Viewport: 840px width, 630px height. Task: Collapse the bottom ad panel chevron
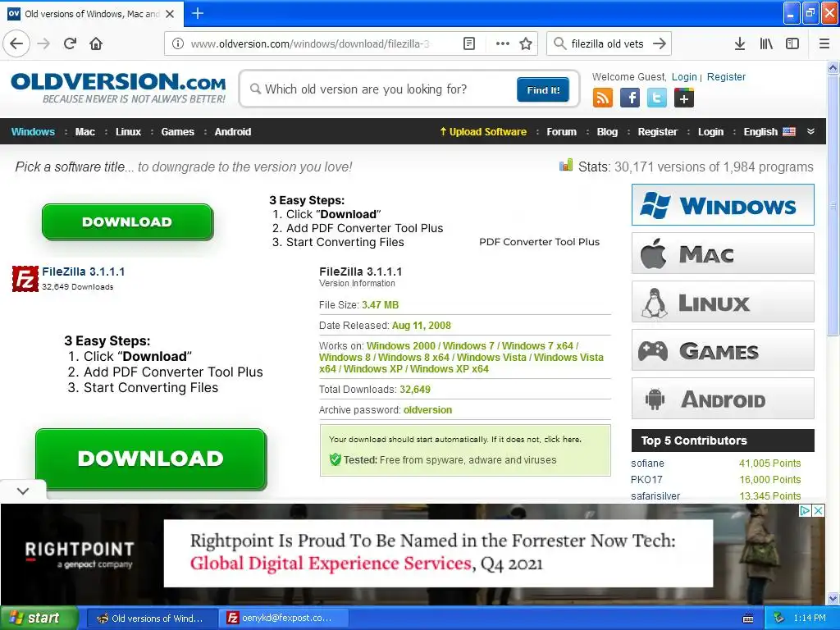(x=23, y=491)
